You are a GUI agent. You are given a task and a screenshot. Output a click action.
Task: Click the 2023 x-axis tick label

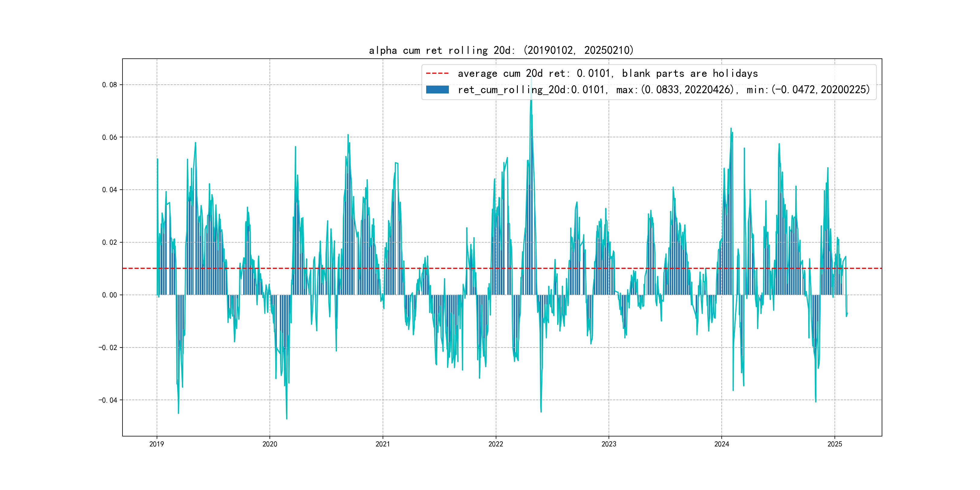coord(609,444)
